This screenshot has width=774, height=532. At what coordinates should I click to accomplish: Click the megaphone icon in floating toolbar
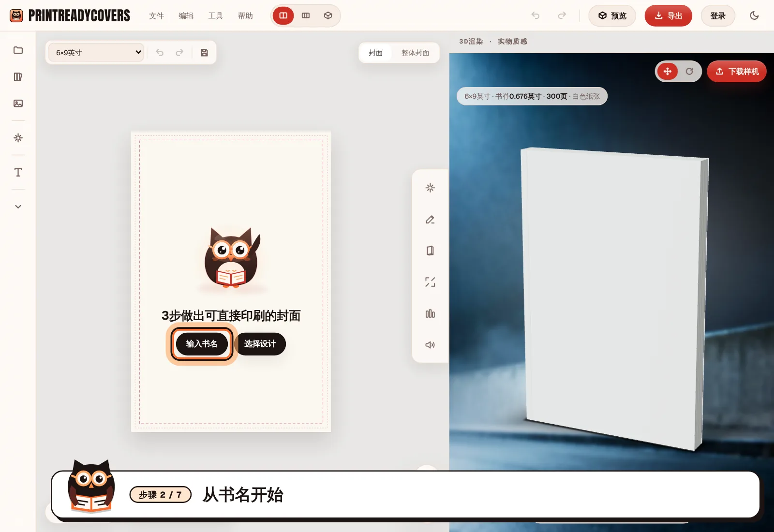coord(430,345)
